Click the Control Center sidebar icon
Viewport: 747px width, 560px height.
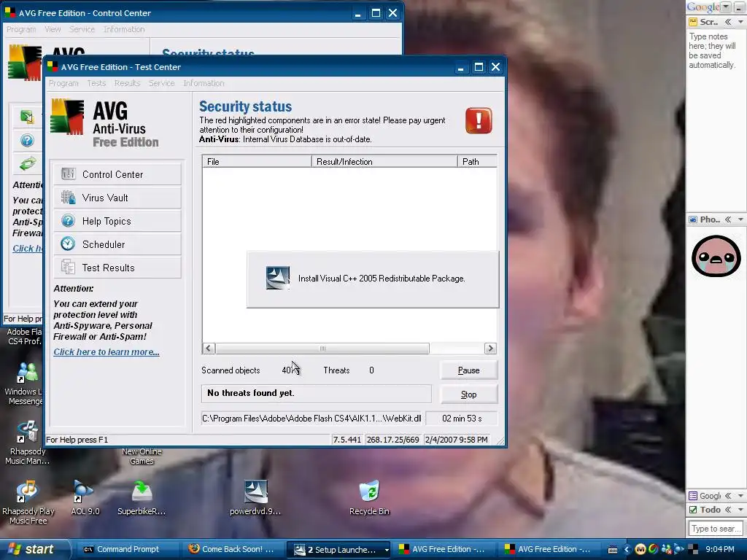(x=68, y=174)
